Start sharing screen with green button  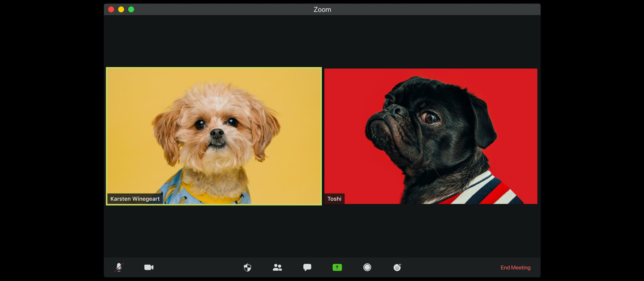[337, 267]
